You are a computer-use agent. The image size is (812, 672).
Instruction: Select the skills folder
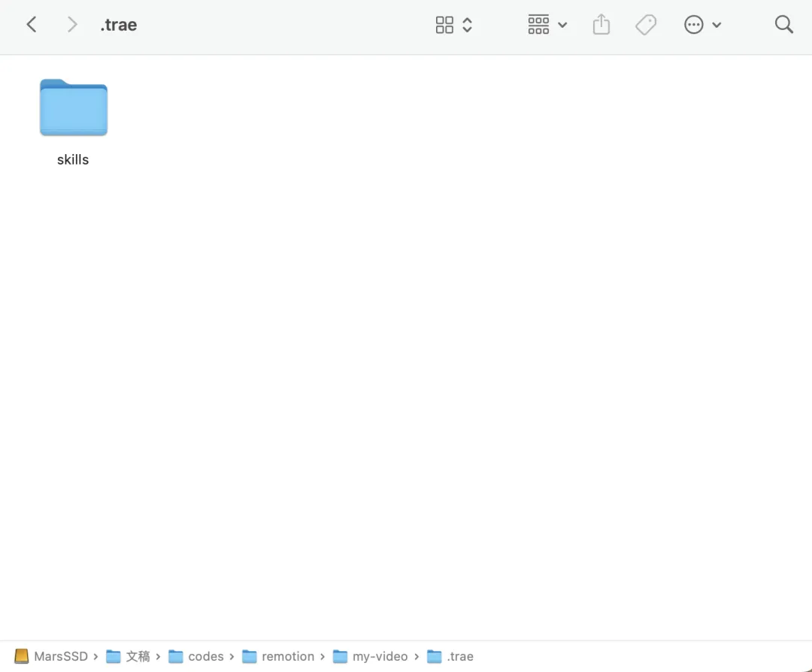pos(74,107)
